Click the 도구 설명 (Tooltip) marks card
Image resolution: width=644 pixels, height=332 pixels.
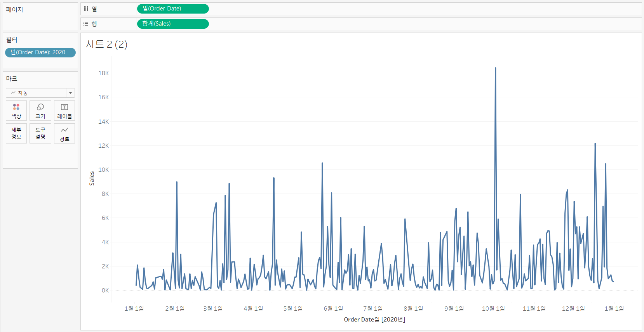coord(40,133)
